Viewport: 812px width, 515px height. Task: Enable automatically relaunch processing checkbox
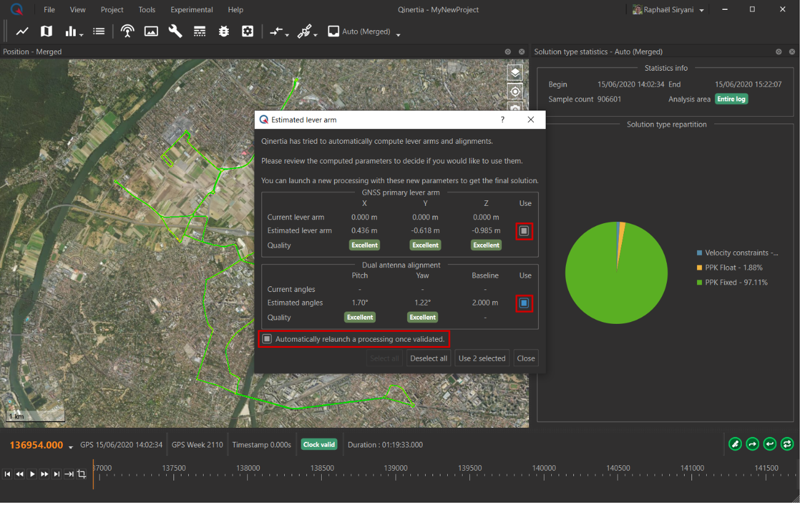pos(267,339)
